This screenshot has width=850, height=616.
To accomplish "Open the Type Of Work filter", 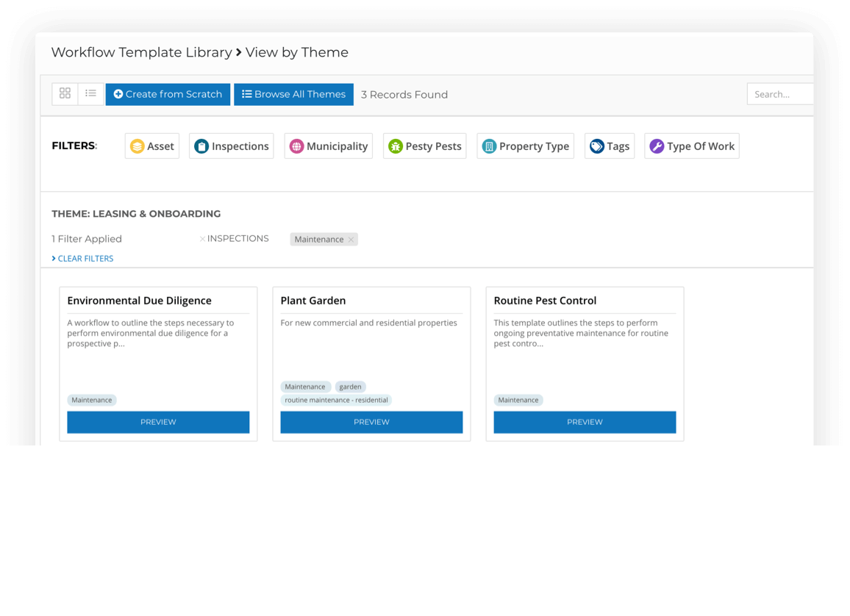I will tap(691, 146).
